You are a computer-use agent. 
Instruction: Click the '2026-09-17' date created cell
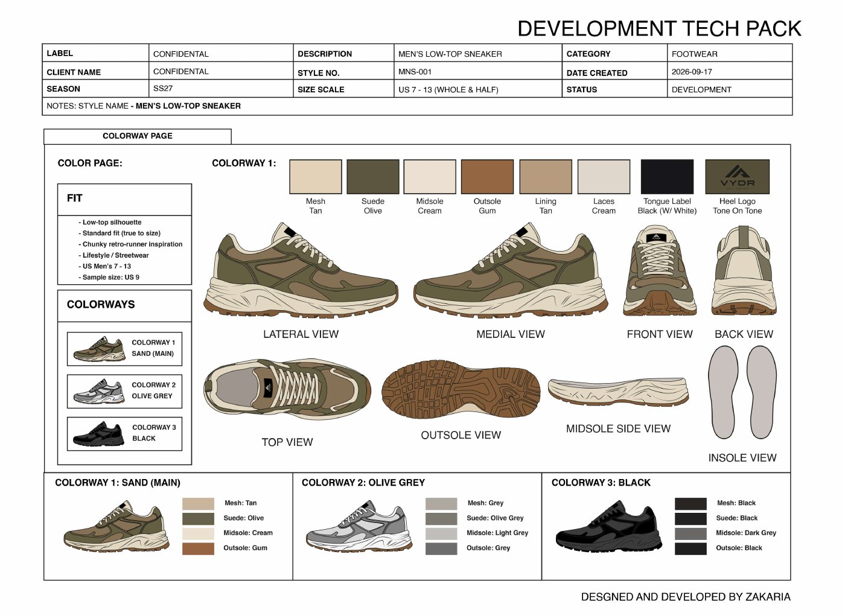click(x=730, y=71)
